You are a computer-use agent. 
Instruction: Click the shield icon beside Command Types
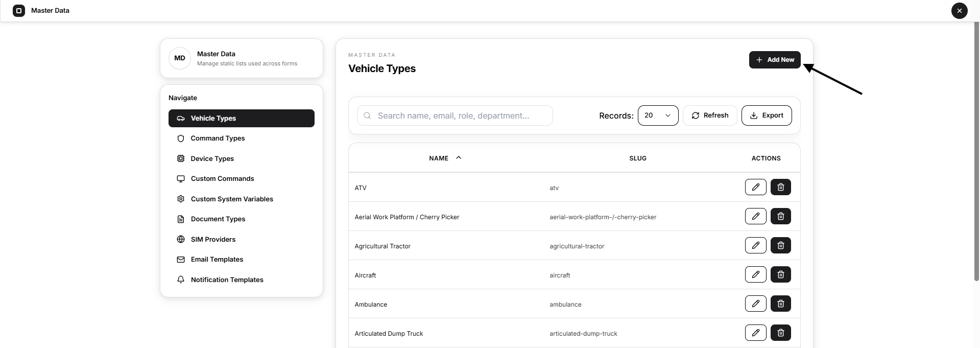pyautogui.click(x=181, y=138)
